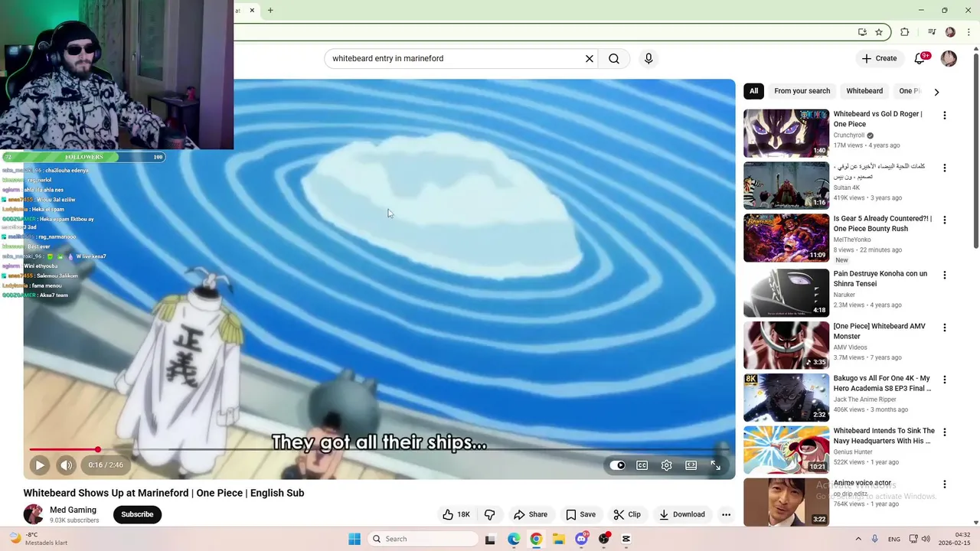Install app icon in address bar
Viewport: 980px width, 551px height.
[x=862, y=32]
